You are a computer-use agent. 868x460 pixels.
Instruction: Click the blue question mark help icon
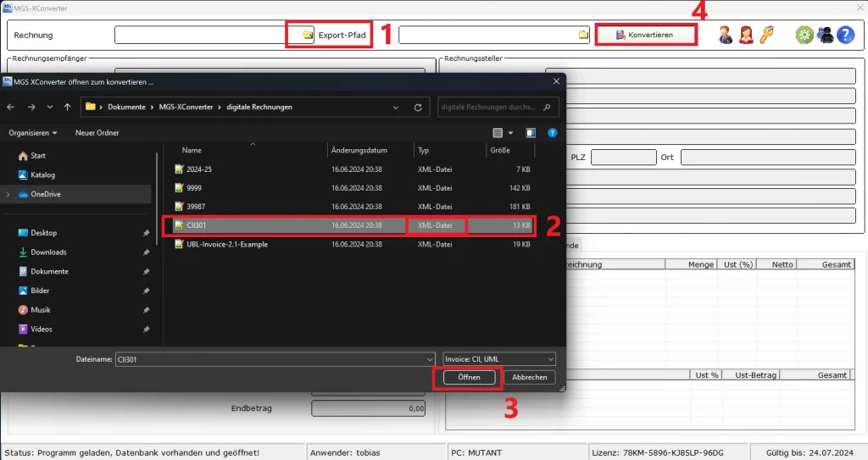pos(845,35)
